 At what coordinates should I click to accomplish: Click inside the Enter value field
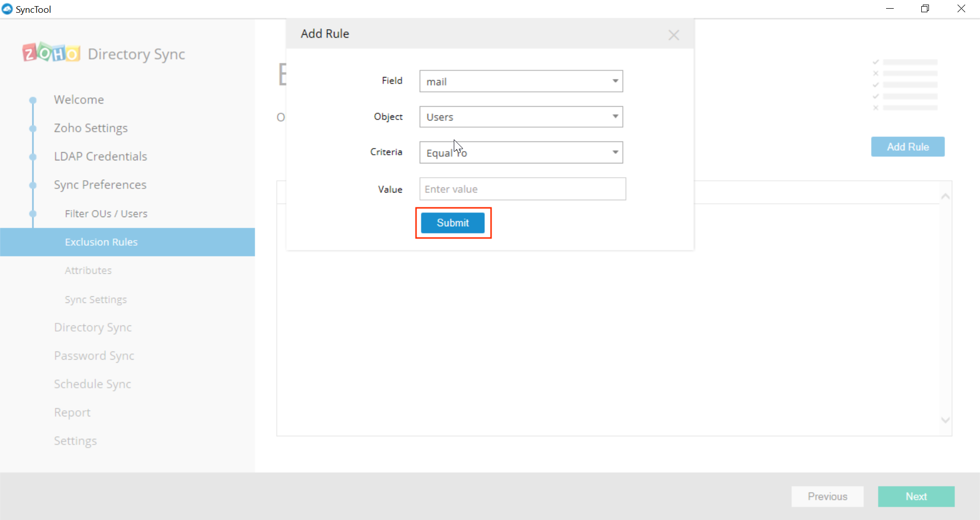click(522, 188)
